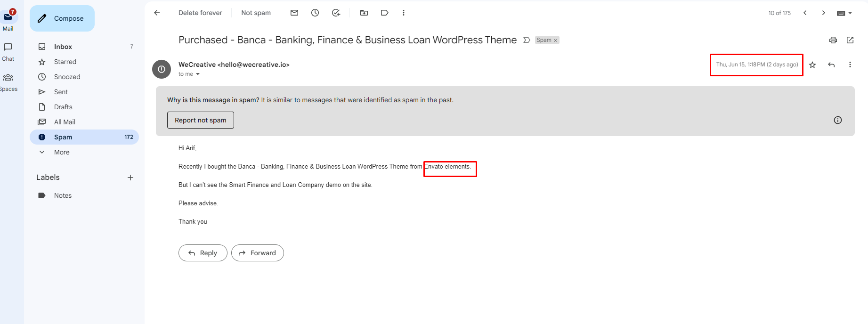Screen dimensions: 868x324
Task: Click reply arrow icon near date
Action: point(831,65)
